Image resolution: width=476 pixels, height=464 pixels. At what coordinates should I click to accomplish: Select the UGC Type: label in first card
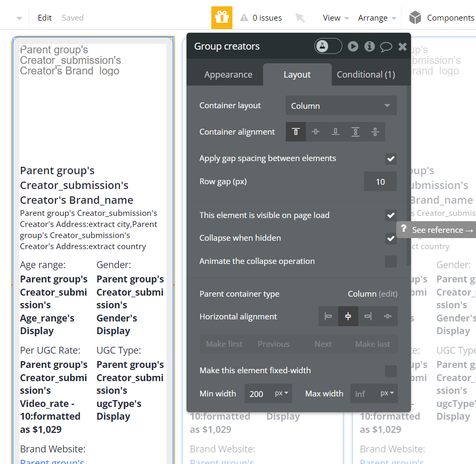(119, 351)
